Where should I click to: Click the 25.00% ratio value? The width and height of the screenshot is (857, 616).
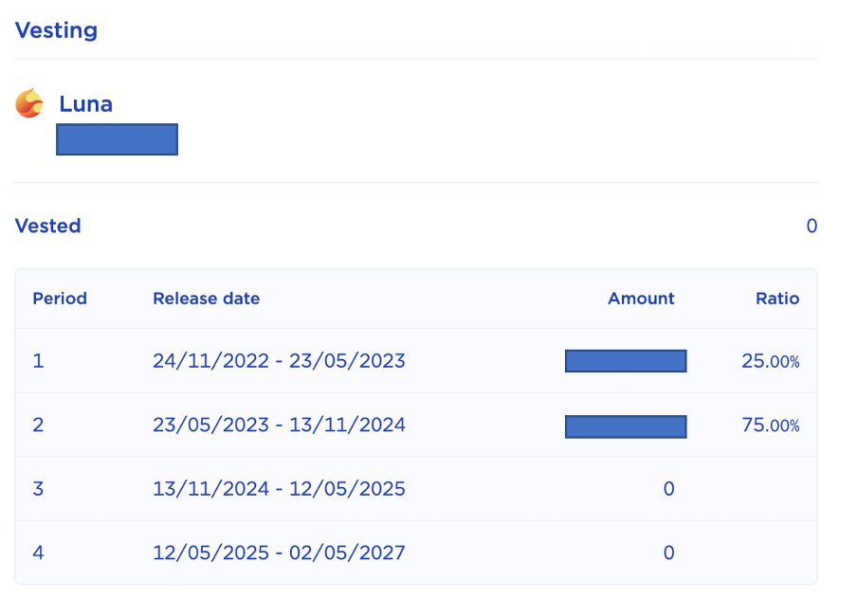click(771, 361)
